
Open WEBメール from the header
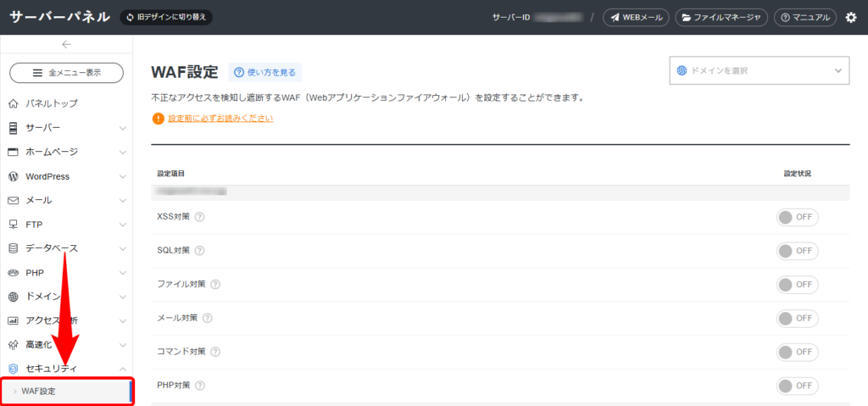click(636, 17)
